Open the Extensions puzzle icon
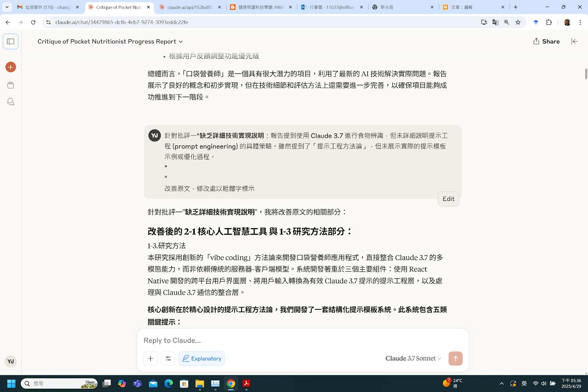588x392 pixels. [x=549, y=22]
